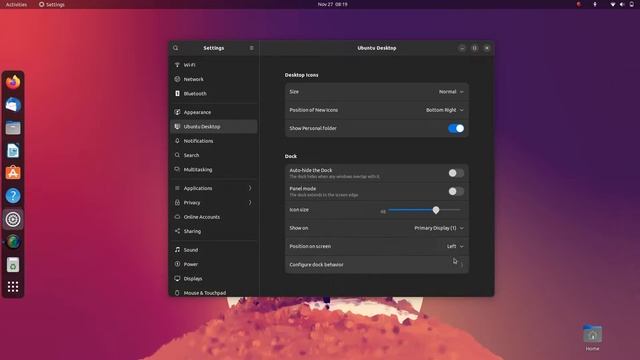Click the Sharing icon in the sidebar
Screen dimensions: 640x360
pos(177,231)
